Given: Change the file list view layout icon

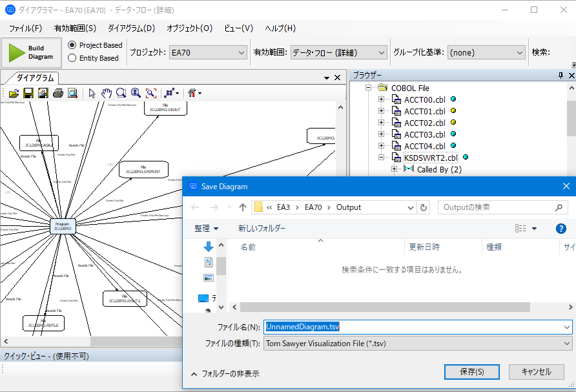Looking at the screenshot, I should click(520, 229).
